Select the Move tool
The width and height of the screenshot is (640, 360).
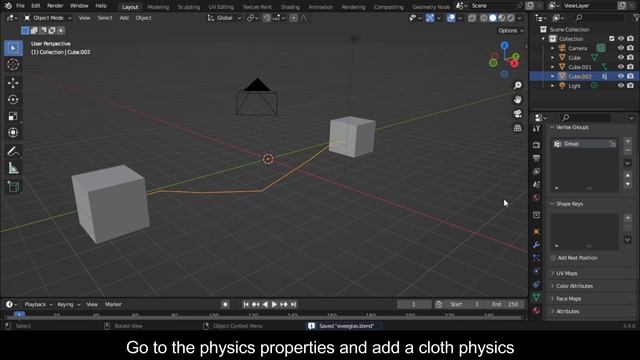(x=13, y=83)
